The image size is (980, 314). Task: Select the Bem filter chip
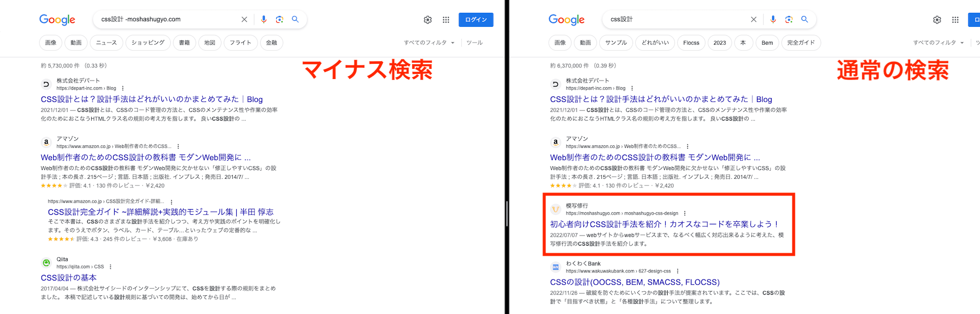pos(767,43)
